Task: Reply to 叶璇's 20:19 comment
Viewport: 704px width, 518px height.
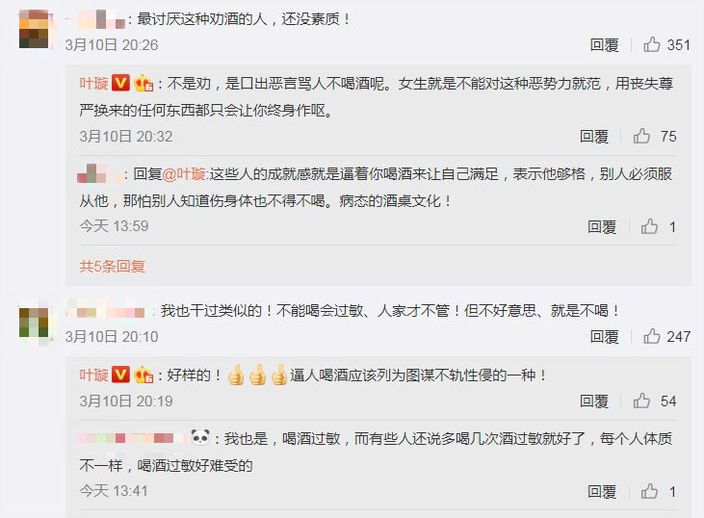Action: 594,401
